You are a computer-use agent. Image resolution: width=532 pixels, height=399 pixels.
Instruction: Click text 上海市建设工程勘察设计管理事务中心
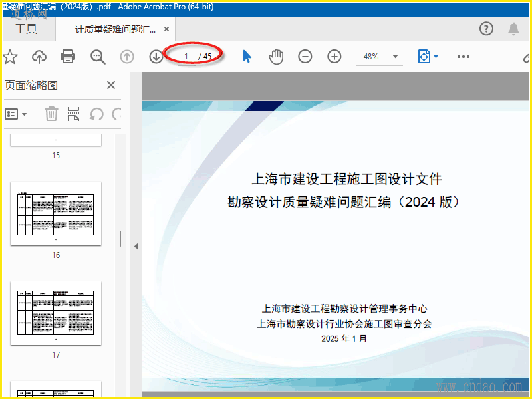344,309
